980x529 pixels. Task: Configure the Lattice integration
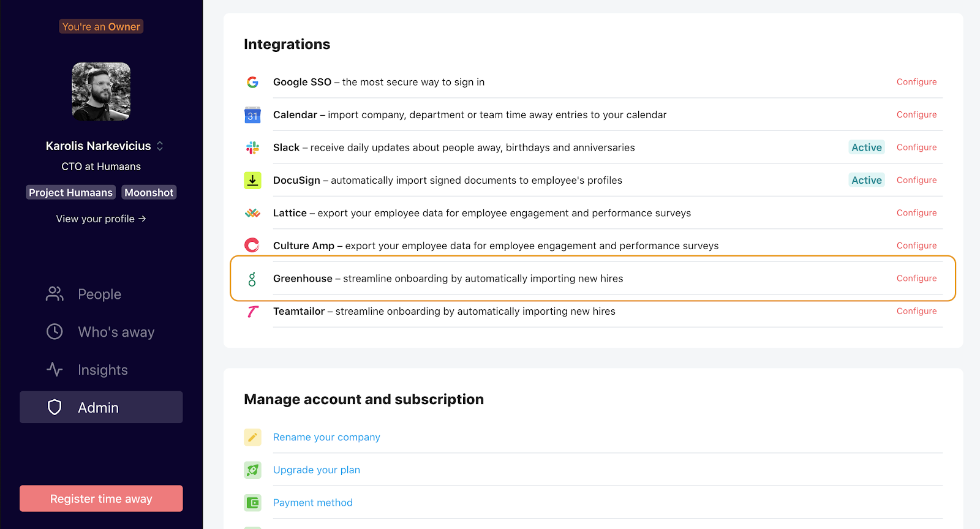(x=916, y=213)
